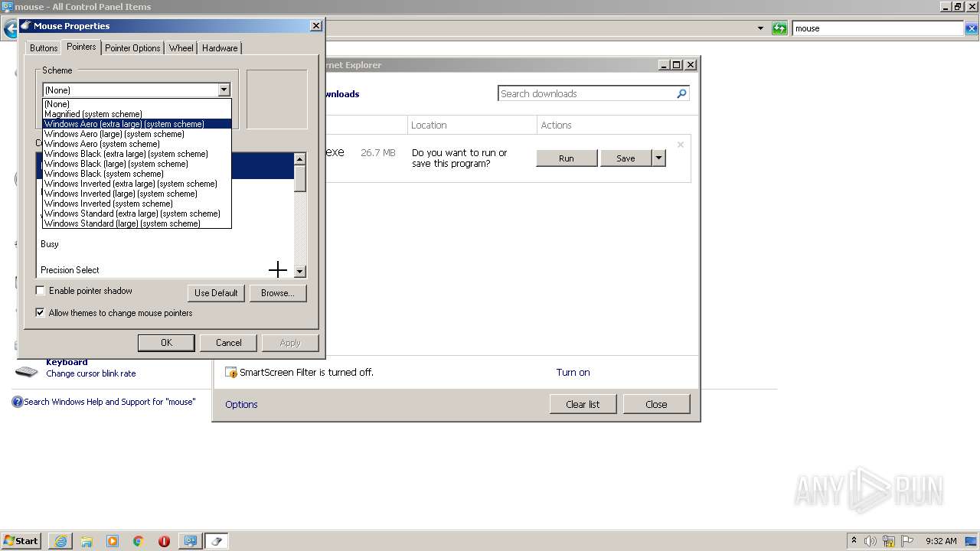The image size is (980, 551).
Task: Enable pointer shadow checkbox
Action: coord(41,291)
